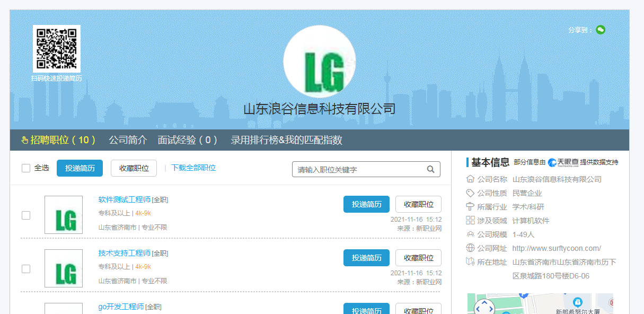Screen dimensions: 644x314
Task: Click the search magnifier icon
Action: coord(431,169)
